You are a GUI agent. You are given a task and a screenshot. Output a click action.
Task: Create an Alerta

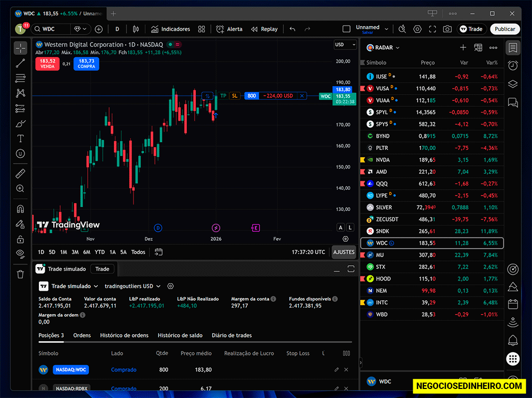tap(229, 29)
